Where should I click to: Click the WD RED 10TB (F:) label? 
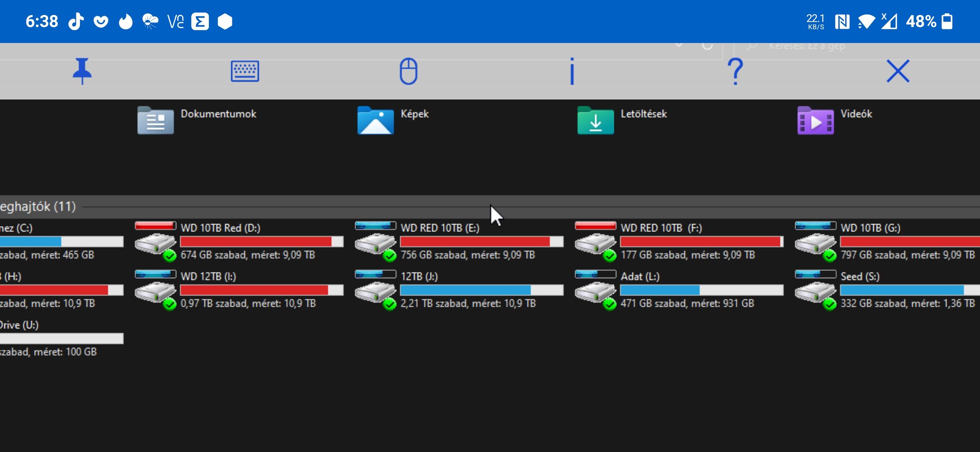click(661, 228)
